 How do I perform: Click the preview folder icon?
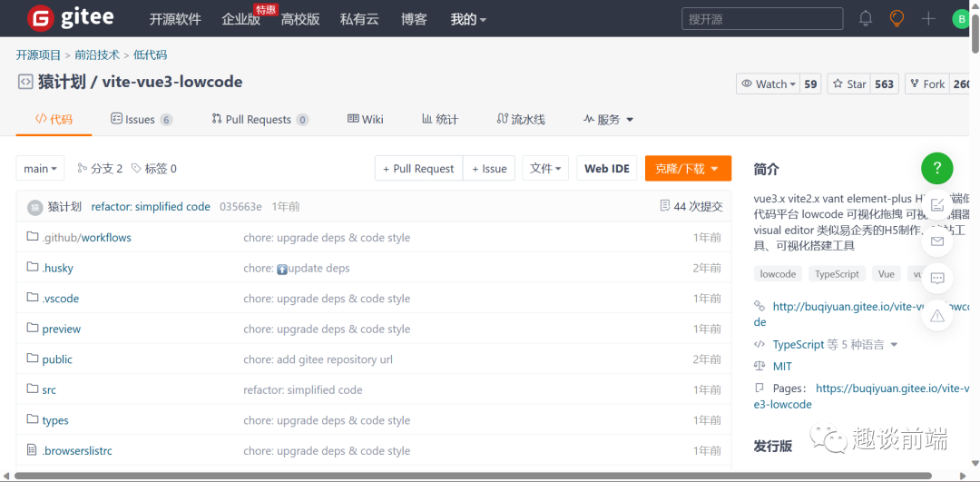coord(33,329)
